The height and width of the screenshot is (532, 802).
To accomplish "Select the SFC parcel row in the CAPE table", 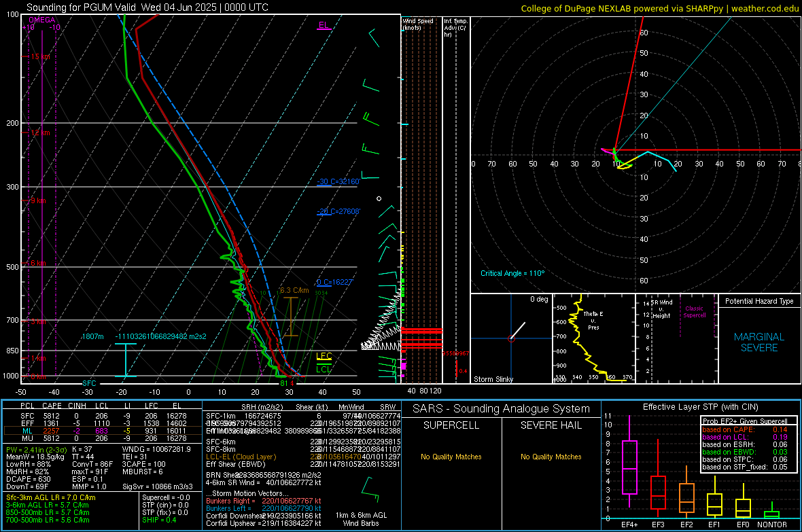I will 103,416.
